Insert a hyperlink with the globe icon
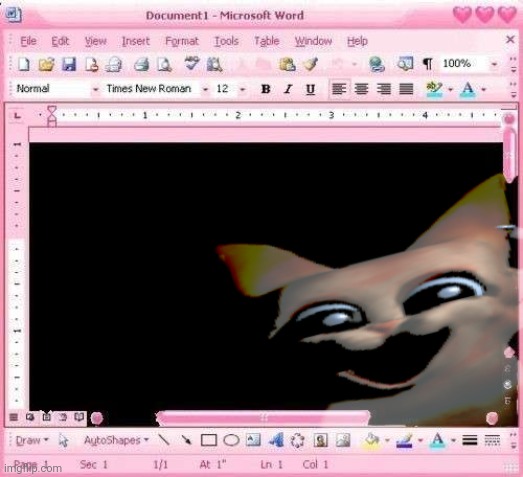This screenshot has width=523, height=477. tap(377, 64)
